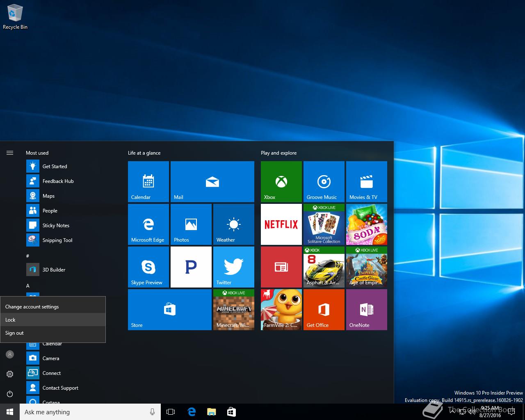This screenshot has height=420, width=525.
Task: Click the 'Most used' heading
Action: (x=37, y=153)
